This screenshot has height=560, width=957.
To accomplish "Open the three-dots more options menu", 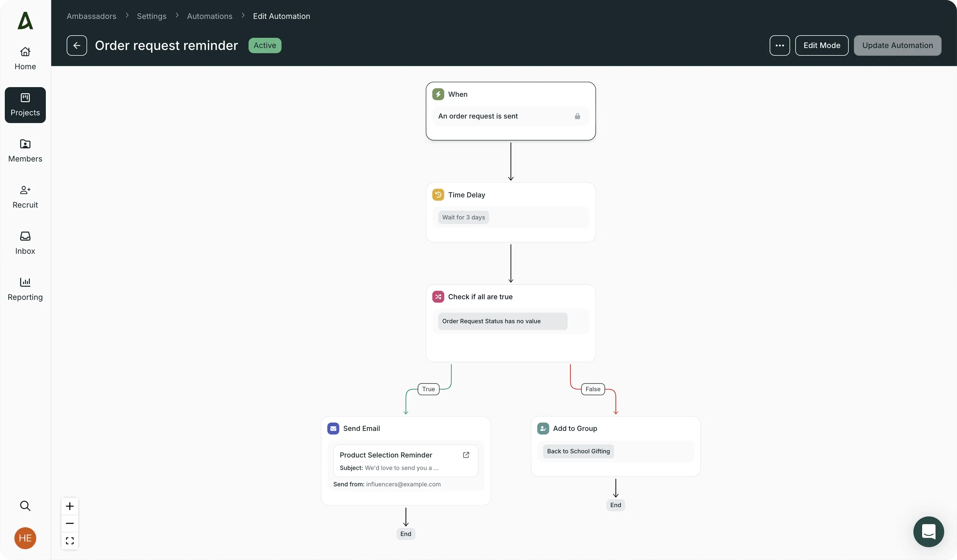I will pos(779,46).
